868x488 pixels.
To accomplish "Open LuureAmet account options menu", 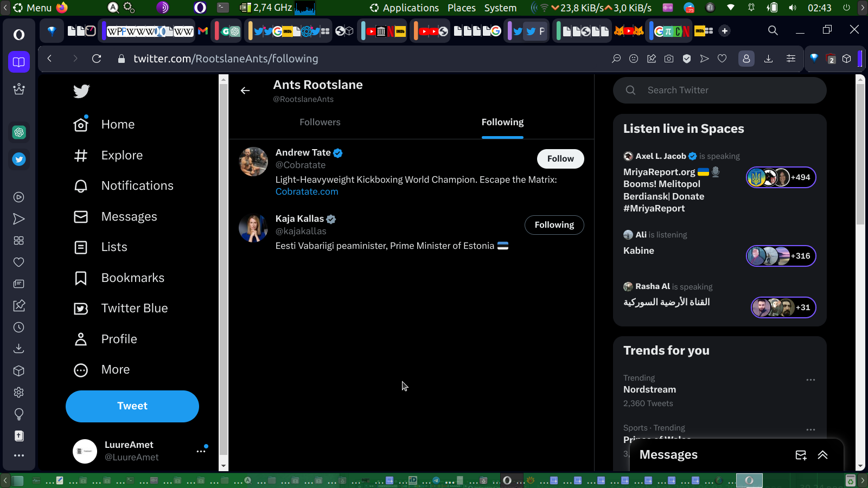I will point(201,451).
